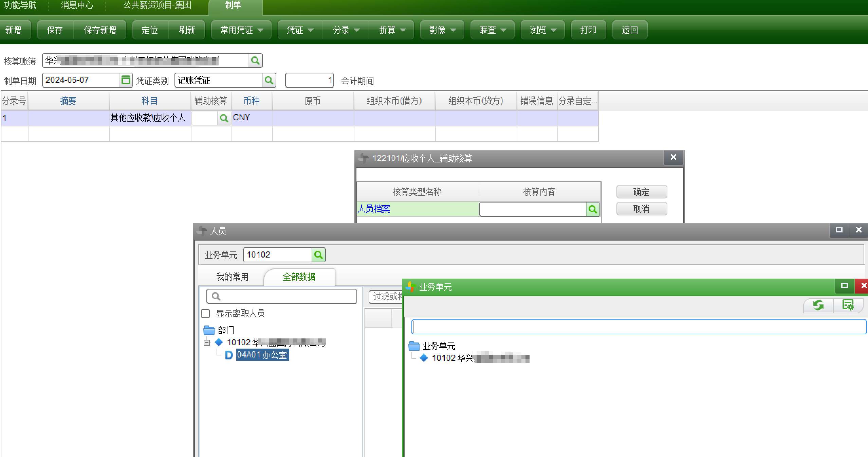Click 取消 in 辅助核算 dialog

[x=642, y=209]
